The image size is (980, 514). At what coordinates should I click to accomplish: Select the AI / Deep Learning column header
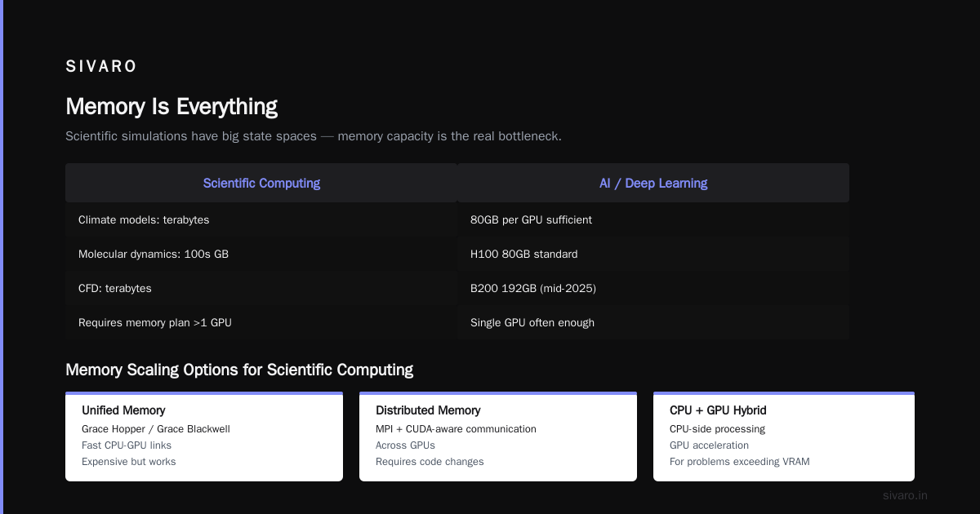coord(653,183)
